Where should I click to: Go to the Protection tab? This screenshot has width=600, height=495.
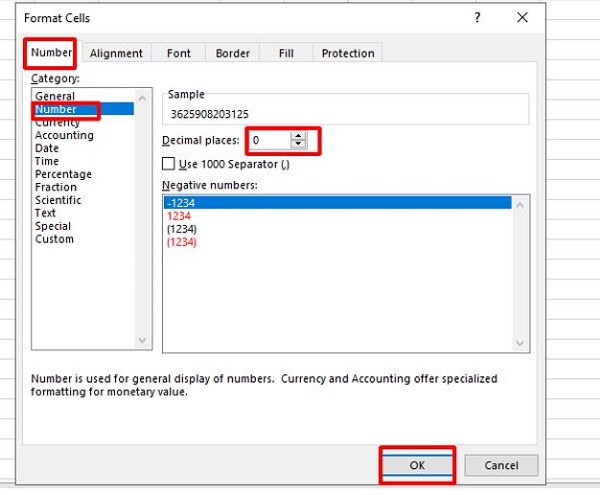[347, 53]
